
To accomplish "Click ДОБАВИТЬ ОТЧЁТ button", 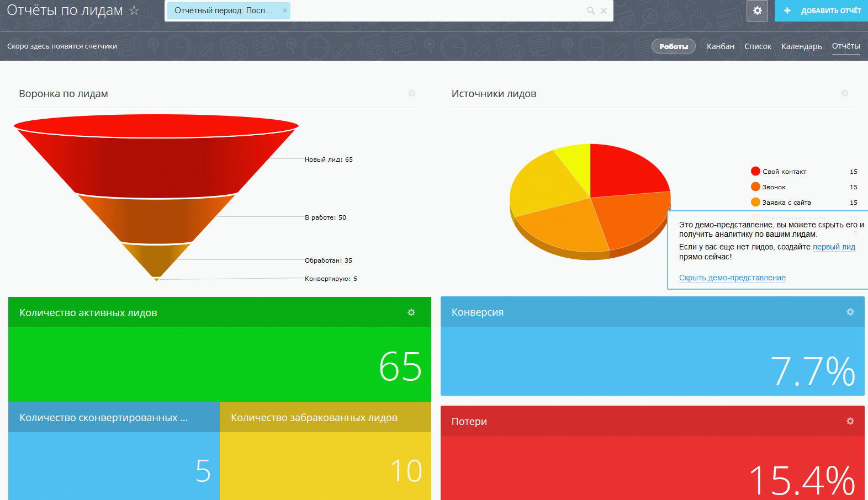I will pos(821,10).
